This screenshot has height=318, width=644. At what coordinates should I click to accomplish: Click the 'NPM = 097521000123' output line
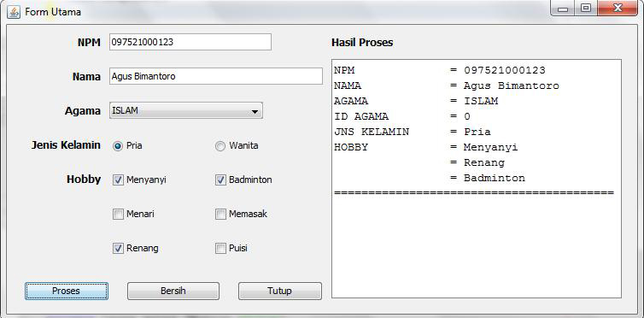tap(440, 71)
